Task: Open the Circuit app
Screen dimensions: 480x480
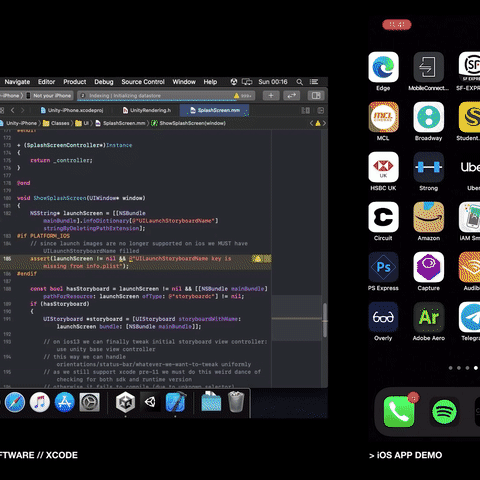Action: click(x=383, y=217)
